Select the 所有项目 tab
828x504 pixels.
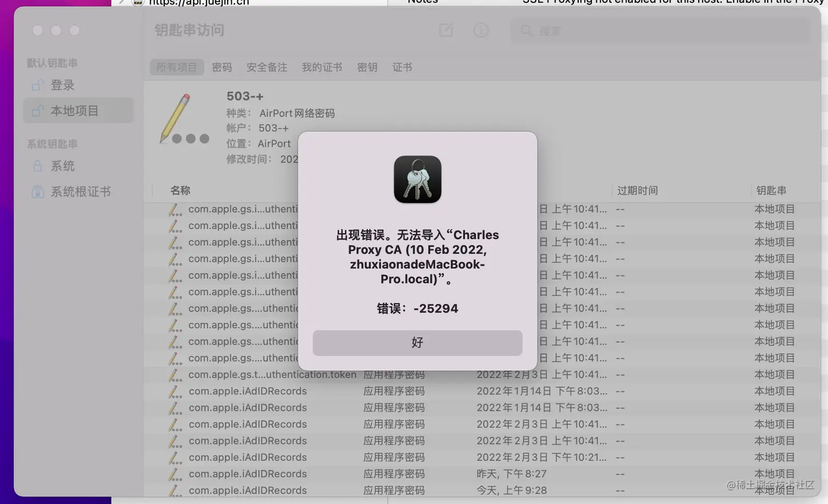coord(176,67)
